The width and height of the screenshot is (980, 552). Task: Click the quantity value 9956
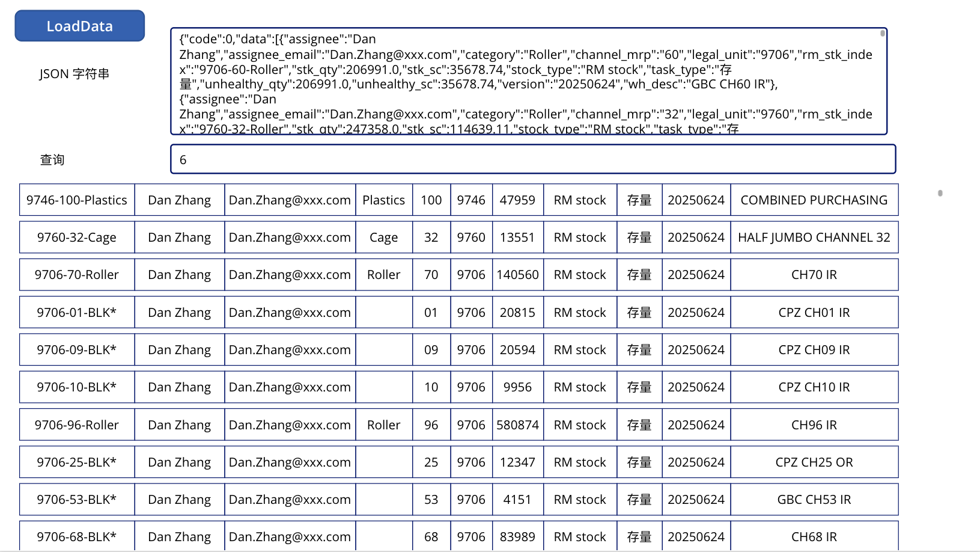click(517, 387)
